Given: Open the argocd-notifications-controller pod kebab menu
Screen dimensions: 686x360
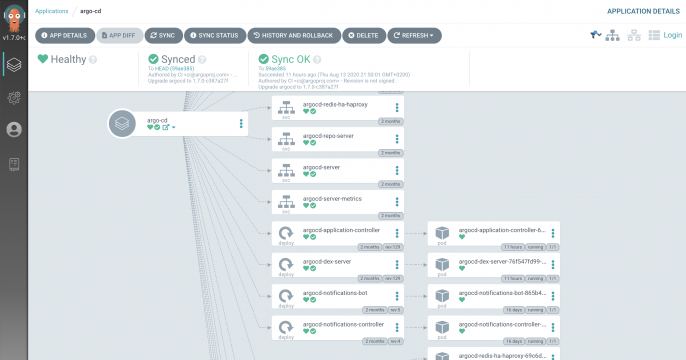Looking at the screenshot, I should click(x=553, y=328).
